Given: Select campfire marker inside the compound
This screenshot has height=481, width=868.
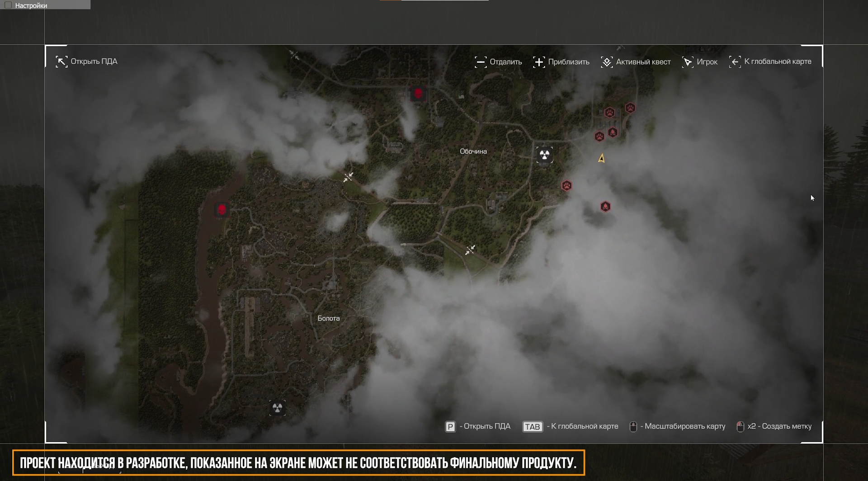Looking at the screenshot, I should [x=613, y=132].
